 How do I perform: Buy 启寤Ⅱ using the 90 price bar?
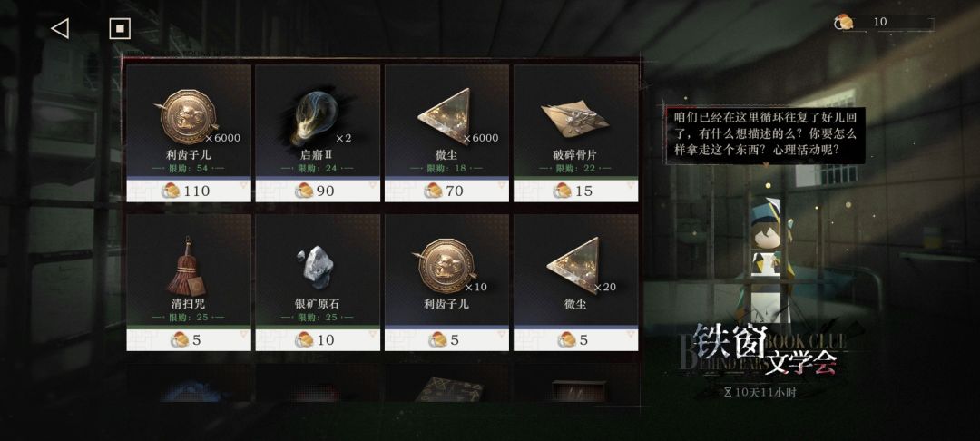(x=318, y=191)
